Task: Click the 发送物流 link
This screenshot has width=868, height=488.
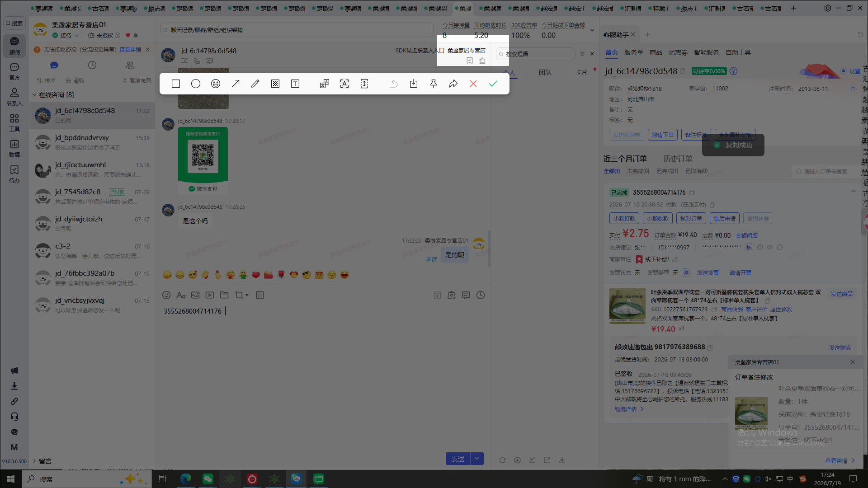Action: (x=840, y=348)
